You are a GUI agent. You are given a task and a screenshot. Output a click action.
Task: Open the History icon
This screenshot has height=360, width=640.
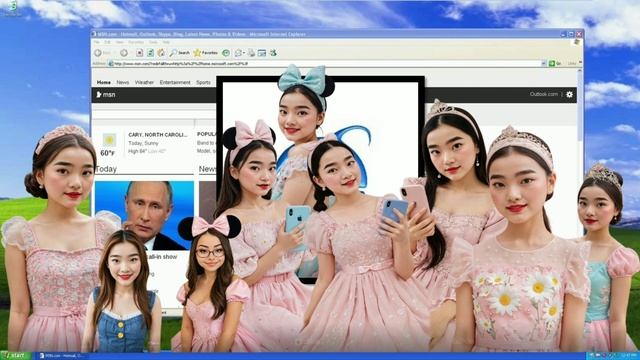click(226, 53)
